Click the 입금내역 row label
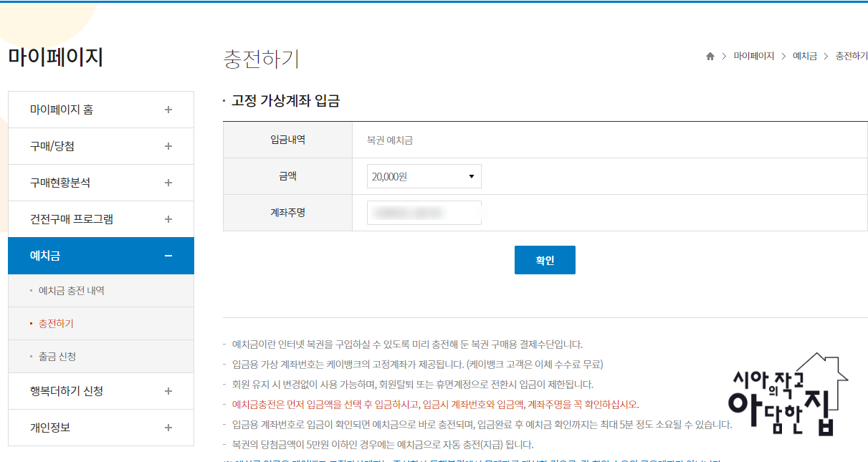The image size is (868, 462). point(287,140)
